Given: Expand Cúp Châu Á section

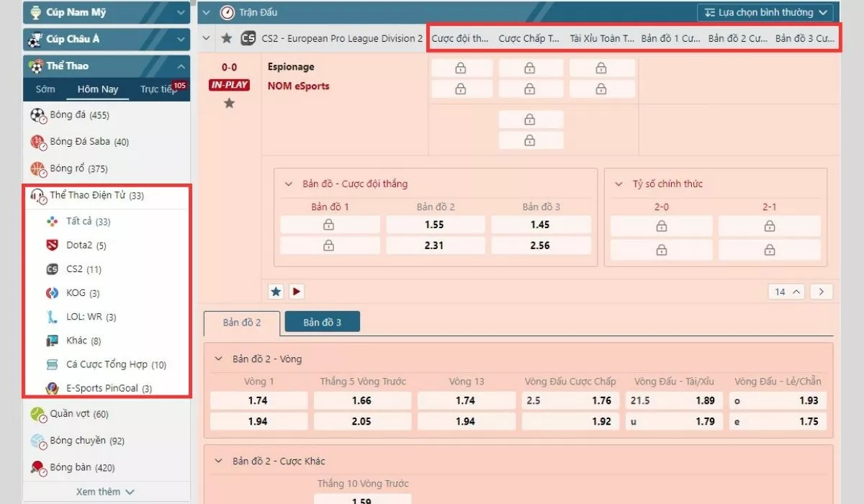Looking at the screenshot, I should [x=180, y=39].
